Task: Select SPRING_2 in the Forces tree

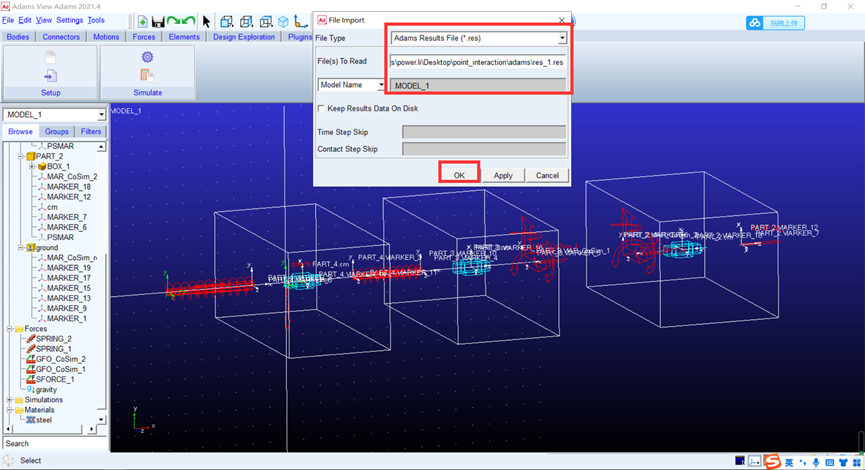Action: coord(54,339)
